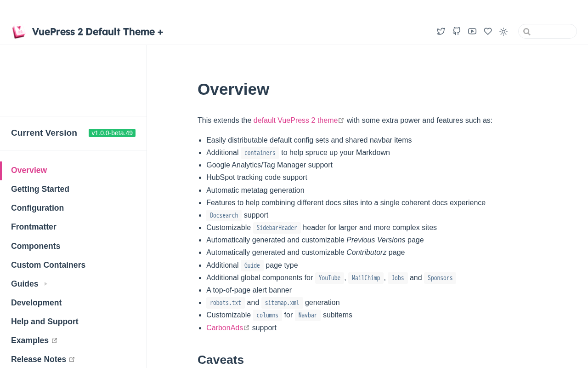The height and width of the screenshot is (368, 588).
Task: Toggle dark mode with the sun icon
Action: click(503, 32)
